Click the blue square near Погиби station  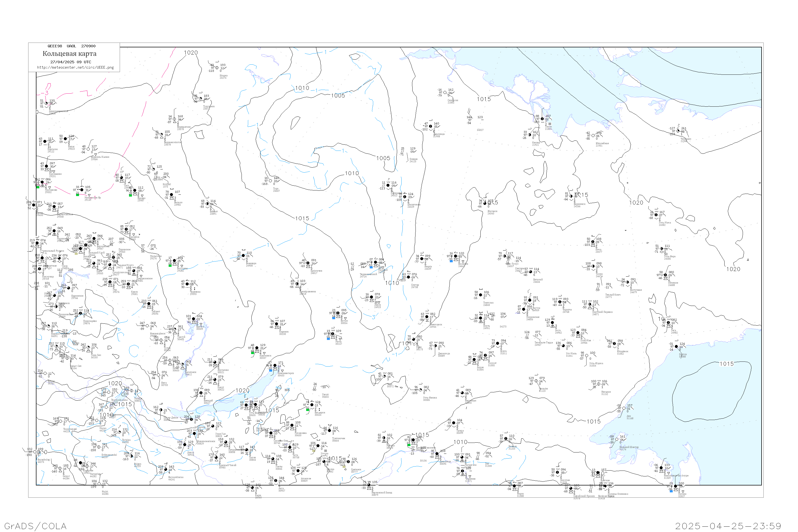tap(671, 491)
